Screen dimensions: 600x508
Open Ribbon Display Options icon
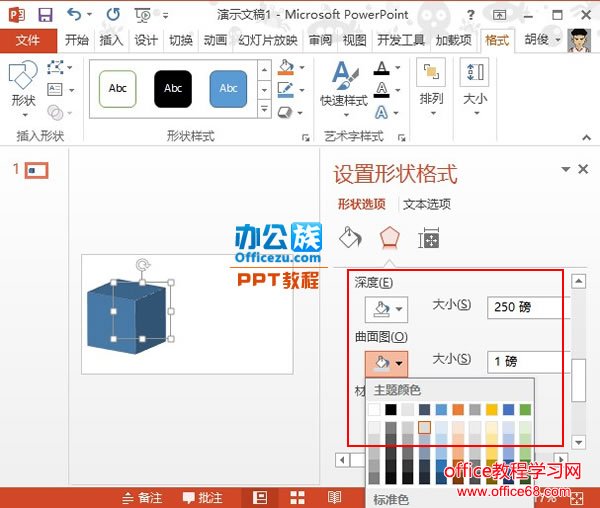pos(499,15)
